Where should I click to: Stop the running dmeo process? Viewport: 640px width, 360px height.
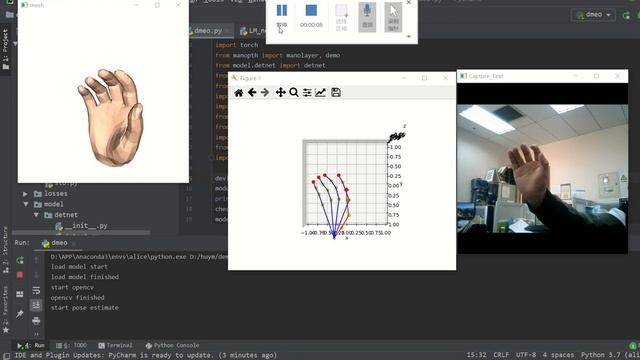click(20, 275)
